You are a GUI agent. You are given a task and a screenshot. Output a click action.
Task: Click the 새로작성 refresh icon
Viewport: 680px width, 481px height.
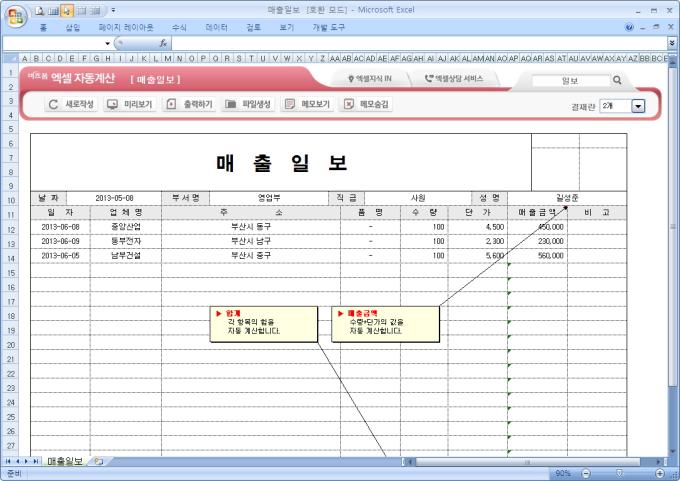tap(53, 105)
